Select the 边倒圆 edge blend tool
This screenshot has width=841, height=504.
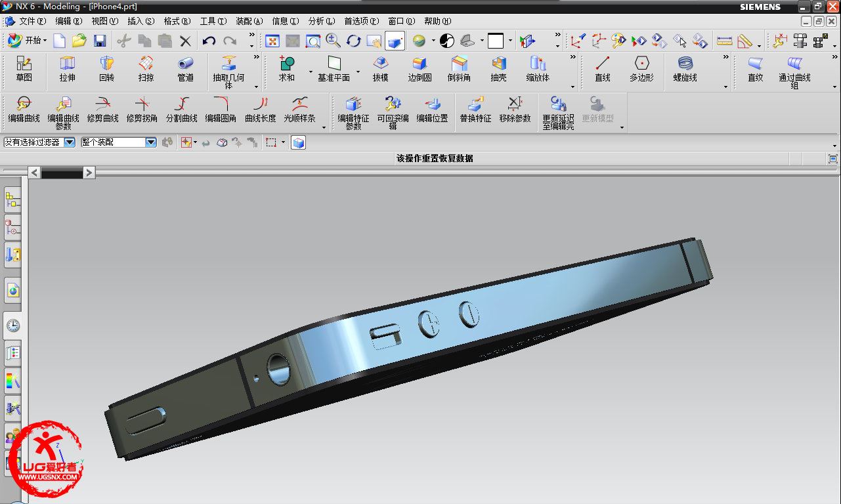420,70
